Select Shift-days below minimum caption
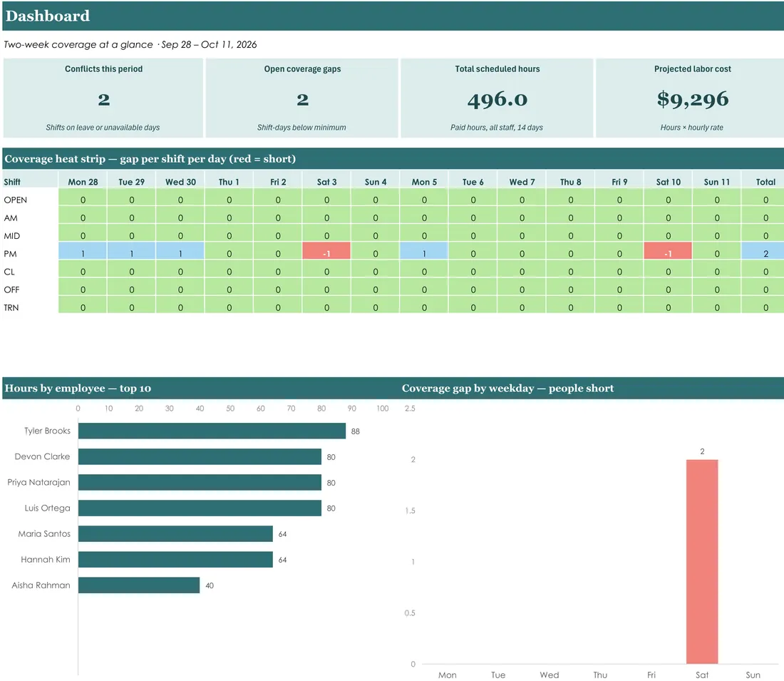The width and height of the screenshot is (784, 681). click(x=301, y=128)
